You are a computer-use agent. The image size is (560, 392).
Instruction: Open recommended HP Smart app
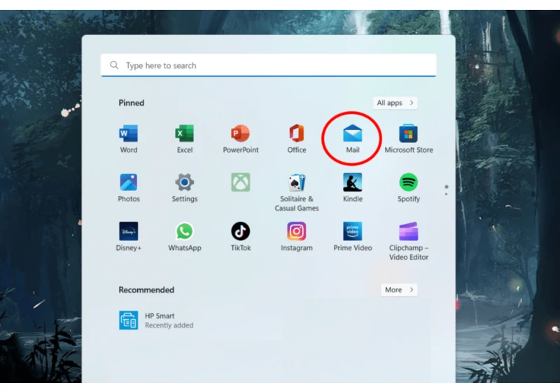coord(156,320)
